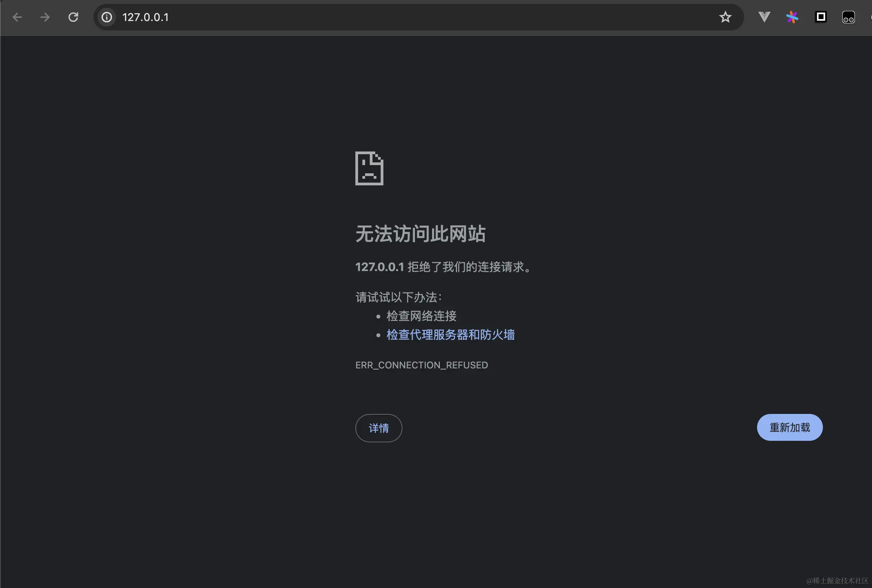
Task: Navigate back using the back arrow
Action: click(17, 17)
